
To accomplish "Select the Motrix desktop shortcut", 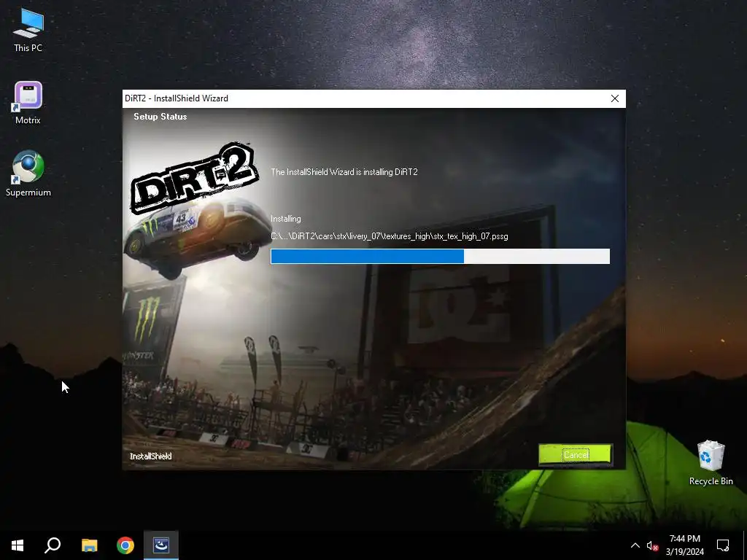I will click(x=28, y=104).
